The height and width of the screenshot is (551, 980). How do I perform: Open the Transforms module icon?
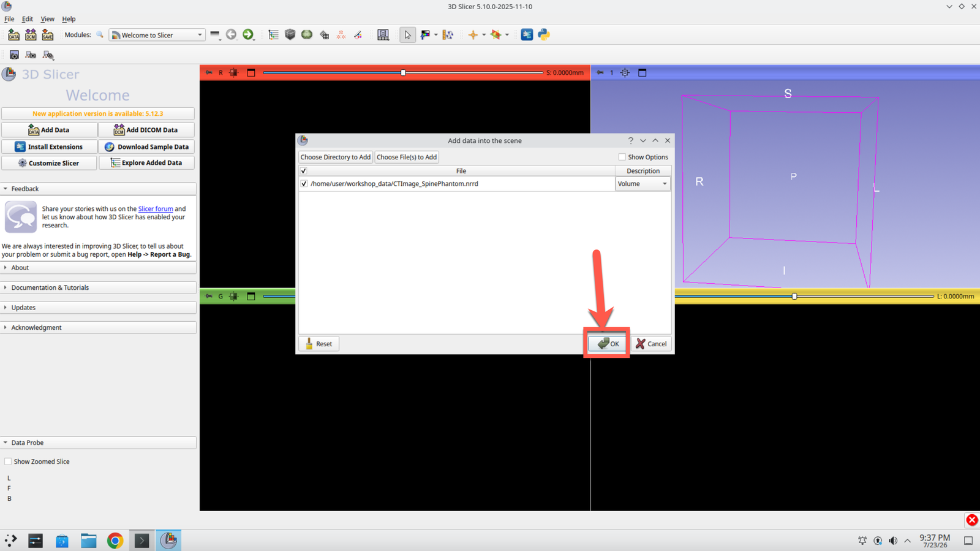point(324,35)
